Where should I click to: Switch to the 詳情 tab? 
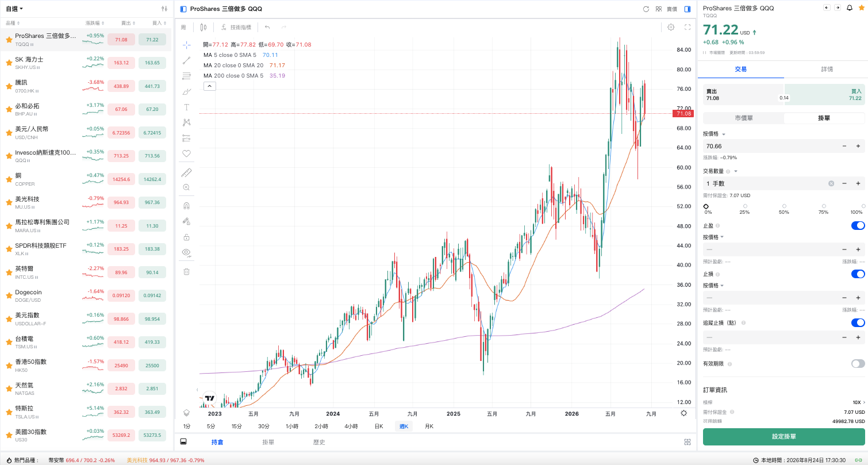[827, 69]
